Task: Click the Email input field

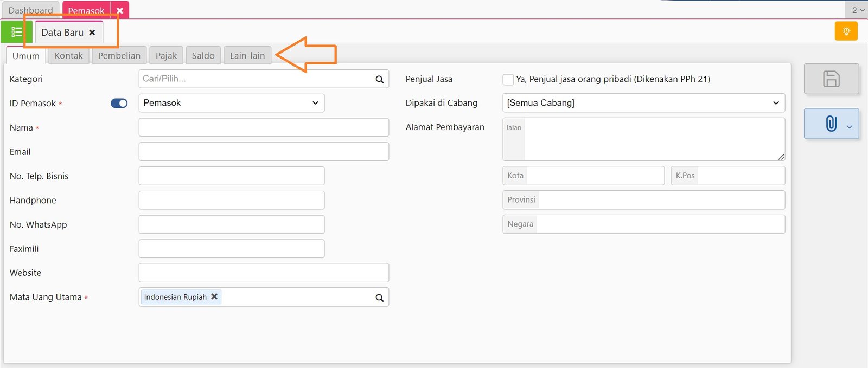Action: tap(264, 152)
